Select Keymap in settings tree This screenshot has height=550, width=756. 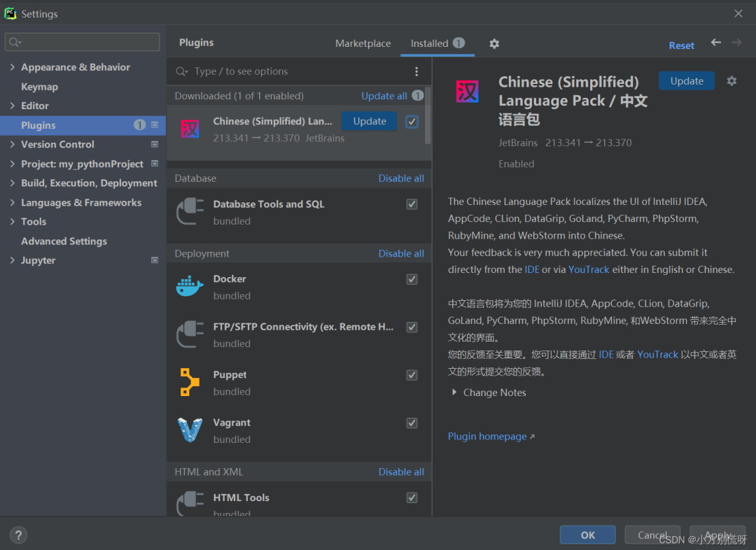tap(39, 87)
